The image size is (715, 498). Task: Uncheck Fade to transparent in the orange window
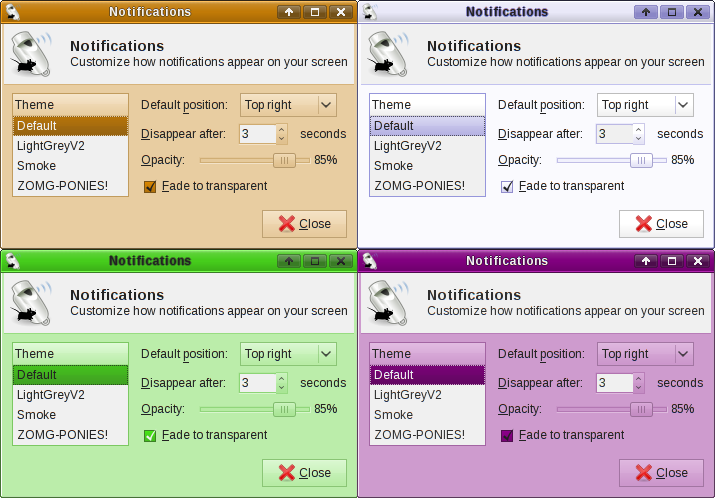tap(150, 187)
